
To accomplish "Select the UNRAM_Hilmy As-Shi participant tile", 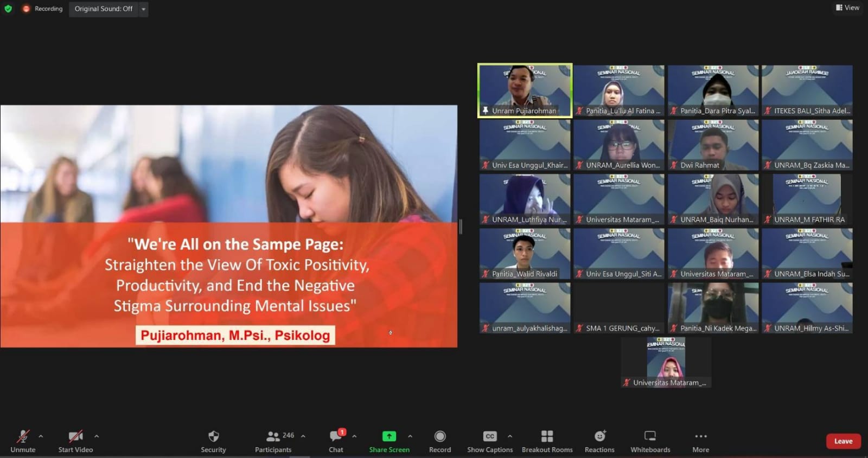I will tap(807, 308).
